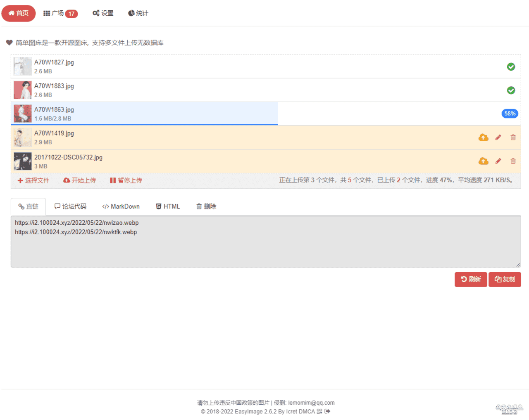Screen dimensions: 529x420
Task: Click the green success checkmark for A70W1827.jpg
Action: 511,66
